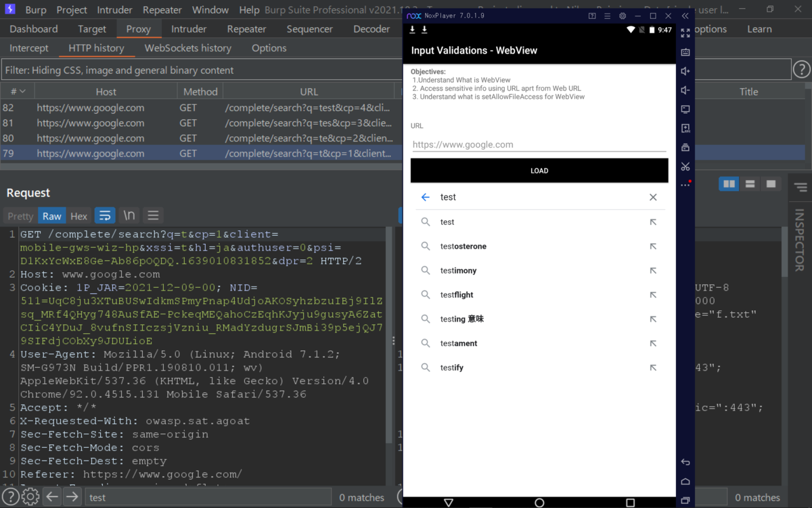Screen dimensions: 812x508
Task: Open the Window menu
Action: tap(210, 9)
